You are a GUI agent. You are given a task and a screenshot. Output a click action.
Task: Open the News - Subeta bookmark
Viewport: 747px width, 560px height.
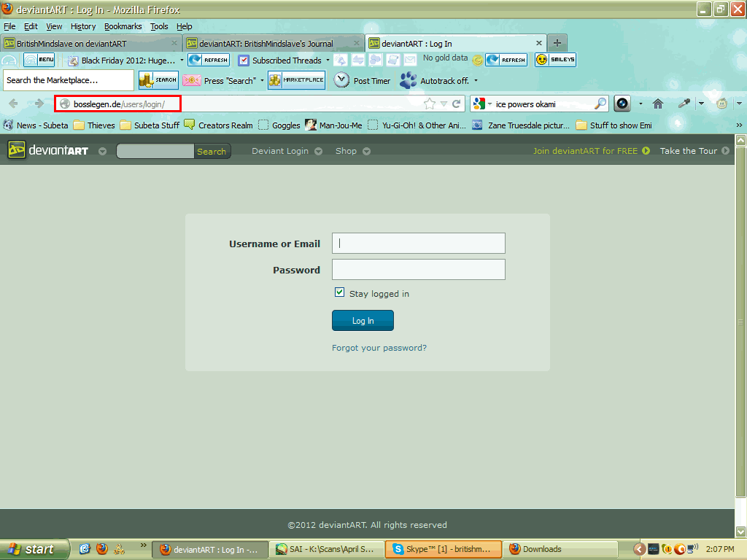click(x=36, y=125)
